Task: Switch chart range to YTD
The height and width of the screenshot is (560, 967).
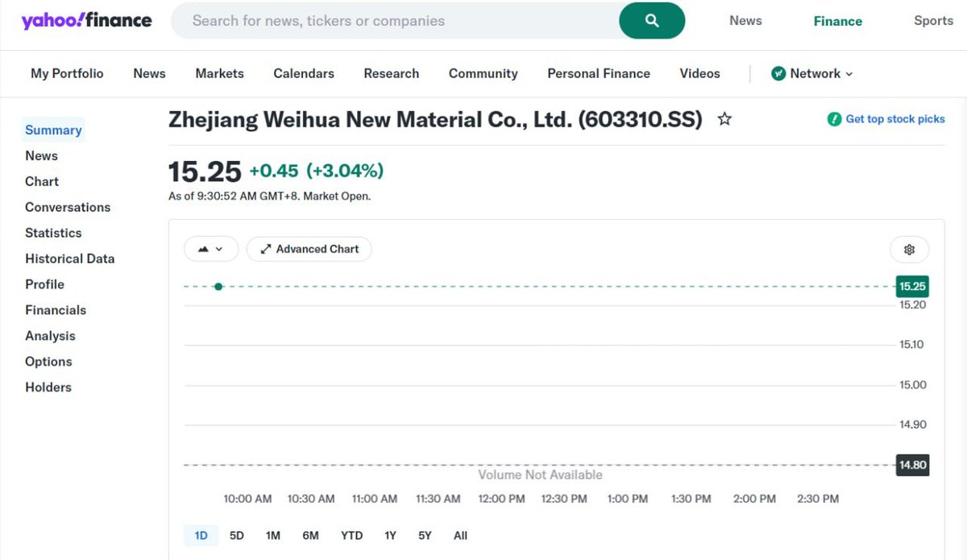Action: (x=351, y=535)
